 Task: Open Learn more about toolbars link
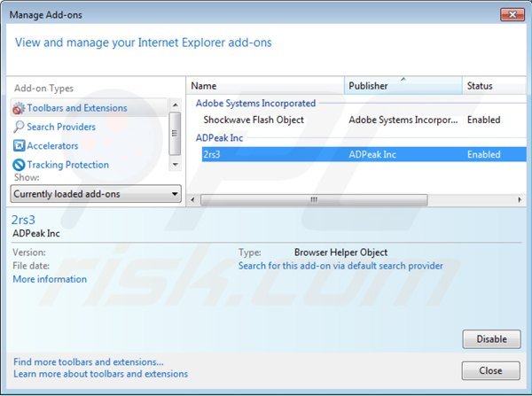[100, 374]
